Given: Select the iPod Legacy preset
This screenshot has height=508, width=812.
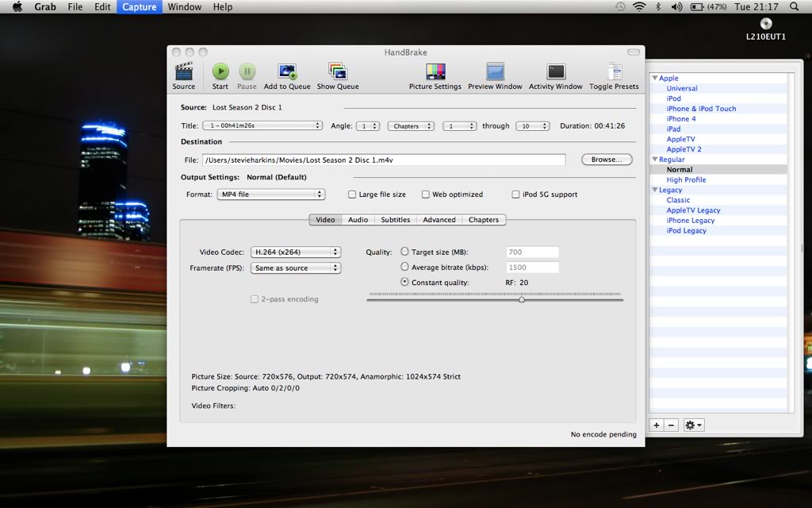Looking at the screenshot, I should click(x=686, y=231).
